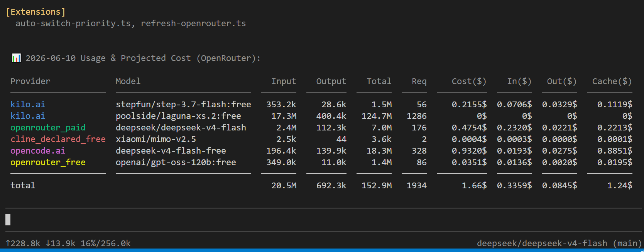Click the openrouter_paid provider label
644x252 pixels.
pyautogui.click(x=48, y=127)
